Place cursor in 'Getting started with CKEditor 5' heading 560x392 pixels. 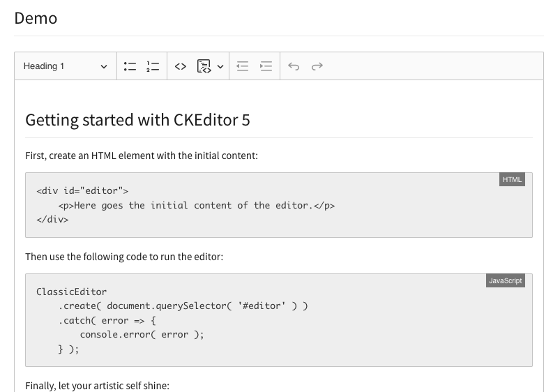137,120
